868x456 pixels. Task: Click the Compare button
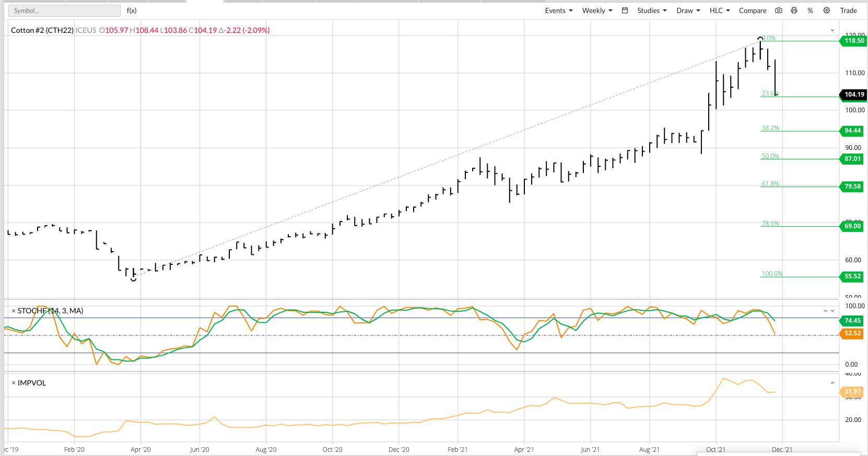753,10
